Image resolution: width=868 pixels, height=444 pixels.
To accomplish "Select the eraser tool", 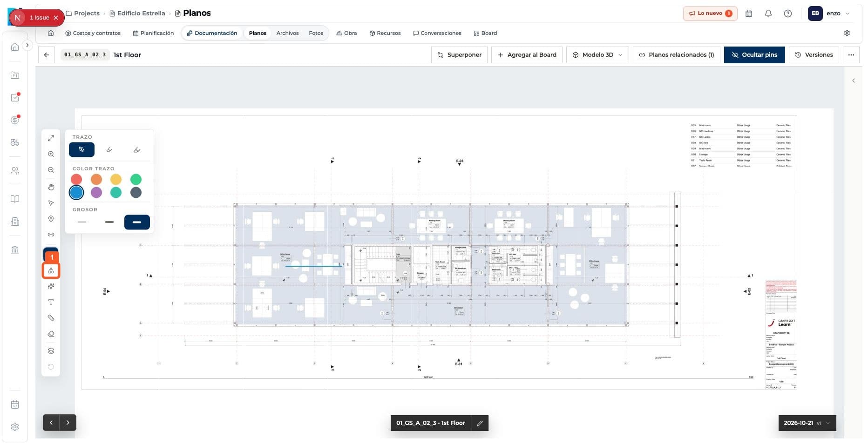I will [x=51, y=334].
